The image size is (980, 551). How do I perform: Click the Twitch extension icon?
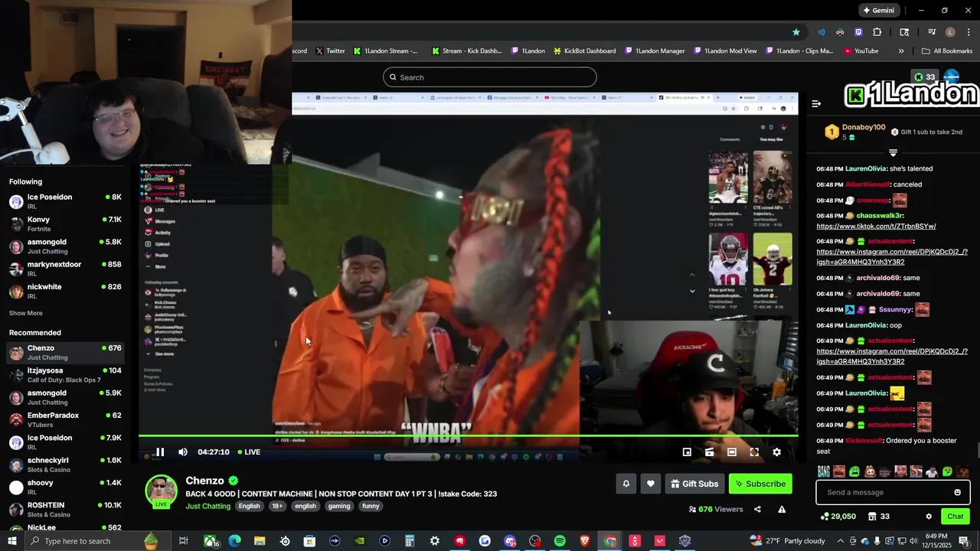click(858, 32)
